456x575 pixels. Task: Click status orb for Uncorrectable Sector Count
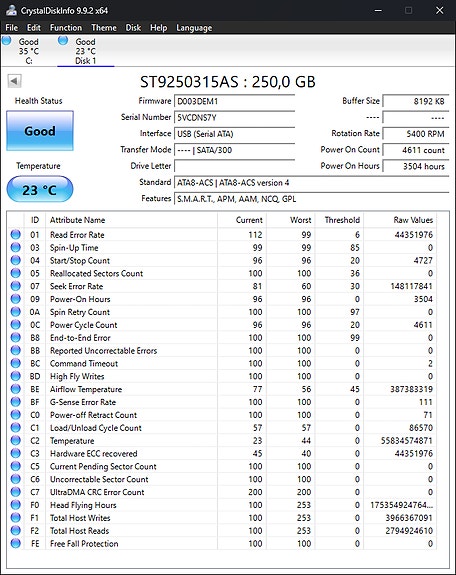16,479
